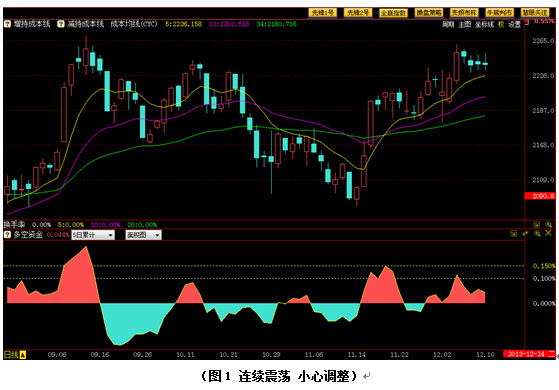
Task: Select the magenta 13-day CYC value
Action: coord(229,24)
